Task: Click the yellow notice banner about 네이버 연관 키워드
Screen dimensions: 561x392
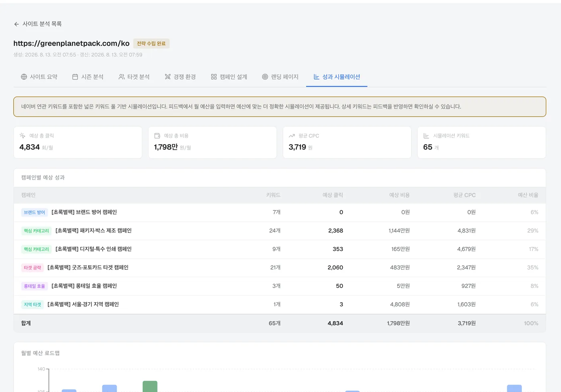Action: click(x=280, y=107)
